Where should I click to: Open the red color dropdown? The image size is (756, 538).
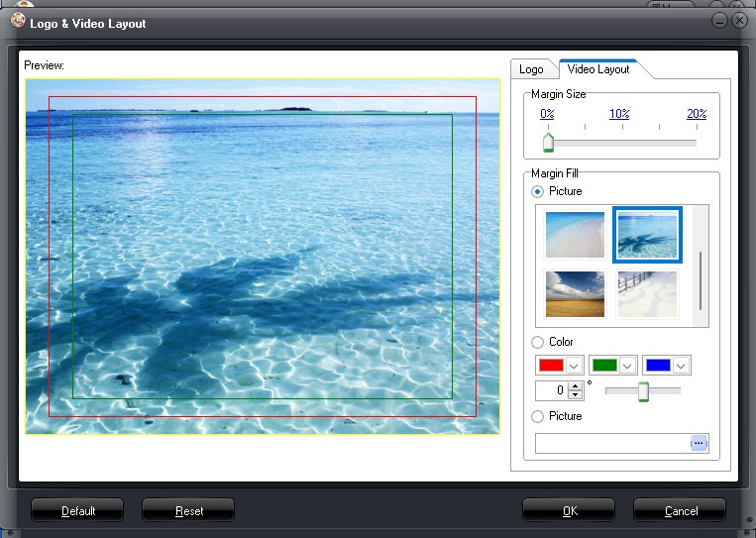click(574, 366)
